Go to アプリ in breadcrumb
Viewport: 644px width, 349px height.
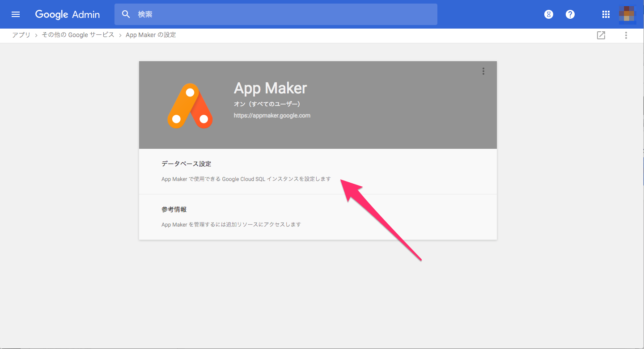(x=21, y=35)
